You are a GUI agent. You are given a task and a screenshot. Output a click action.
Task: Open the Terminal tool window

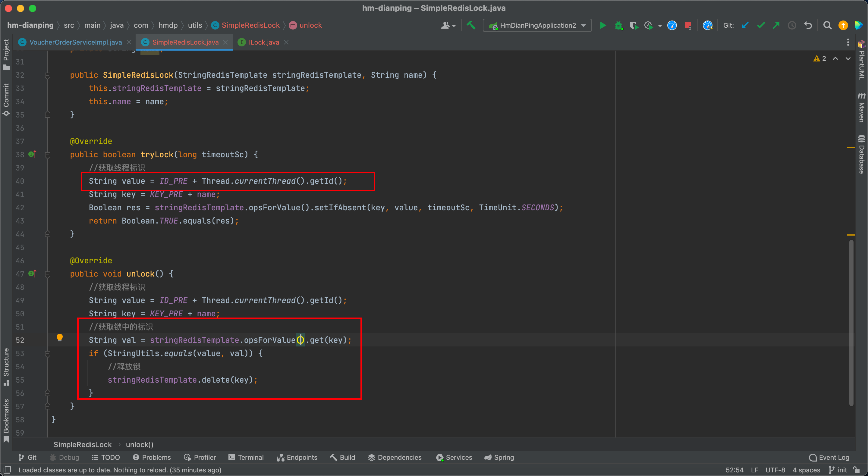(246, 457)
